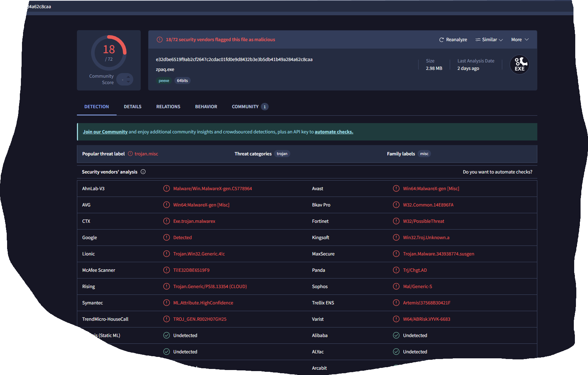This screenshot has width=588, height=375.
Task: Click the Ti!E32DBE6519F9 result
Action: coord(191,270)
